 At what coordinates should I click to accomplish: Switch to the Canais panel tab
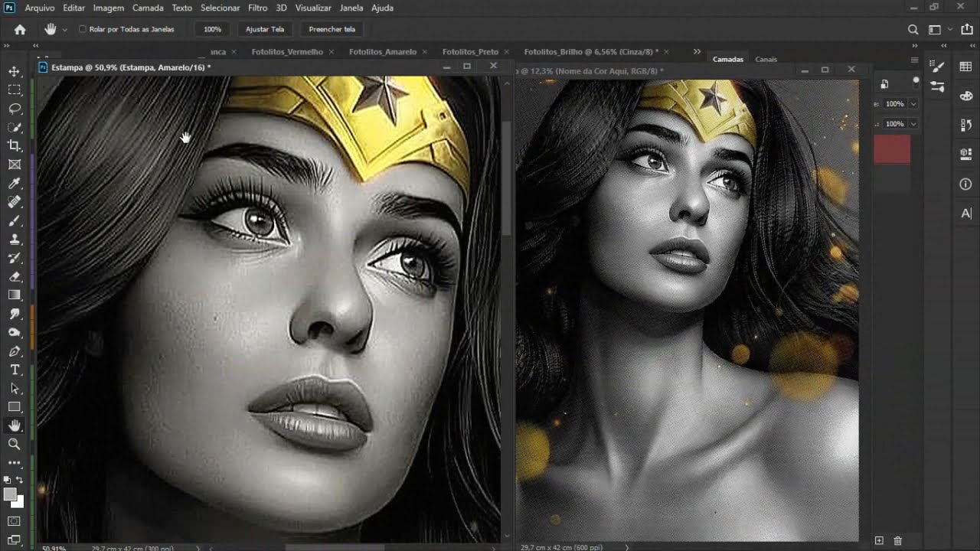[766, 60]
